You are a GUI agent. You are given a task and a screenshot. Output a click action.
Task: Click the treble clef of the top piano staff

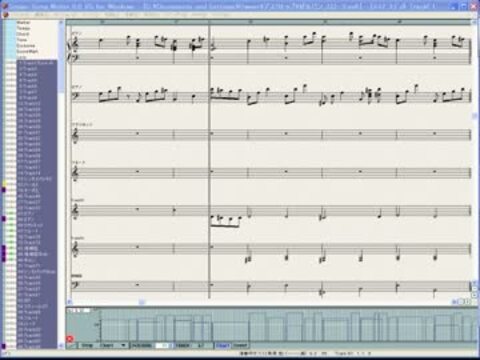tap(76, 44)
